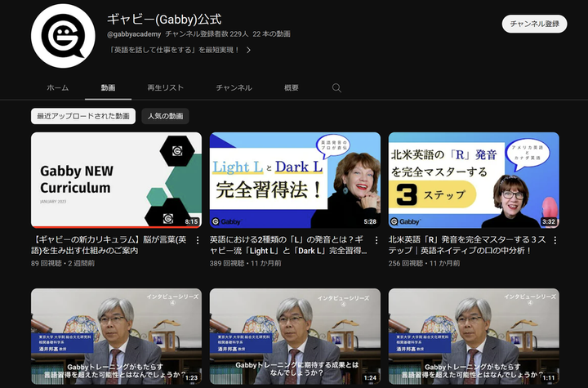Open the 概要 tab
Image resolution: width=588 pixels, height=388 pixels.
[292, 87]
